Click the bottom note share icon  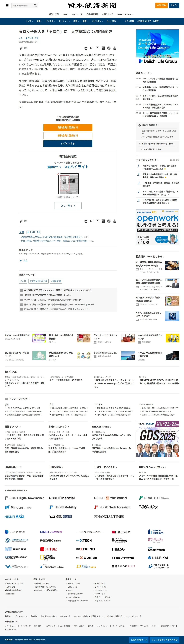click(x=97, y=221)
